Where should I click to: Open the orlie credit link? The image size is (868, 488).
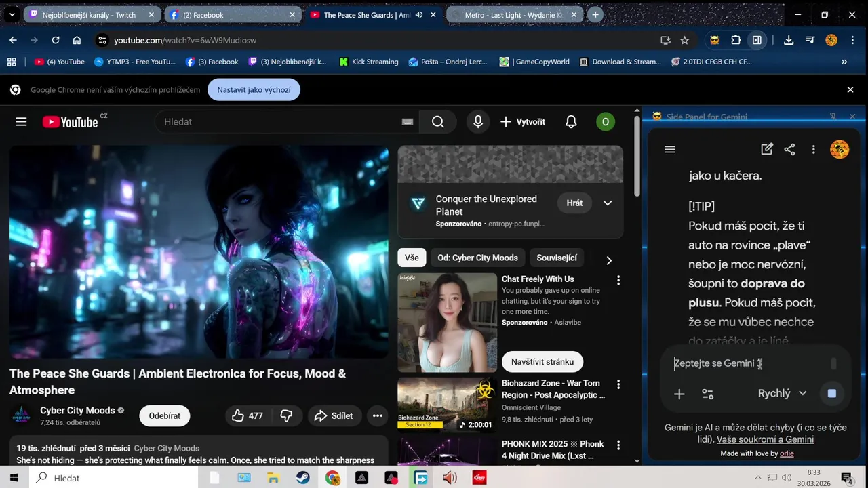coord(787,453)
